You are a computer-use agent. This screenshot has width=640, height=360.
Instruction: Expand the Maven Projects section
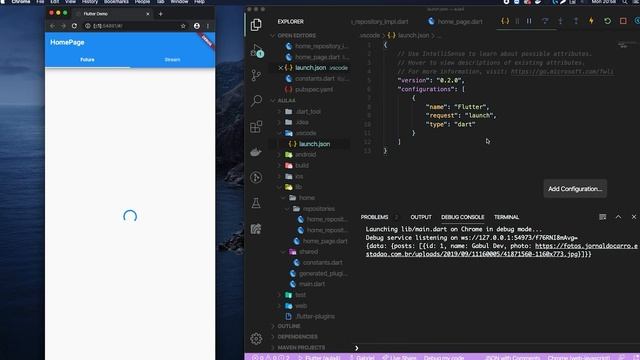pos(301,348)
